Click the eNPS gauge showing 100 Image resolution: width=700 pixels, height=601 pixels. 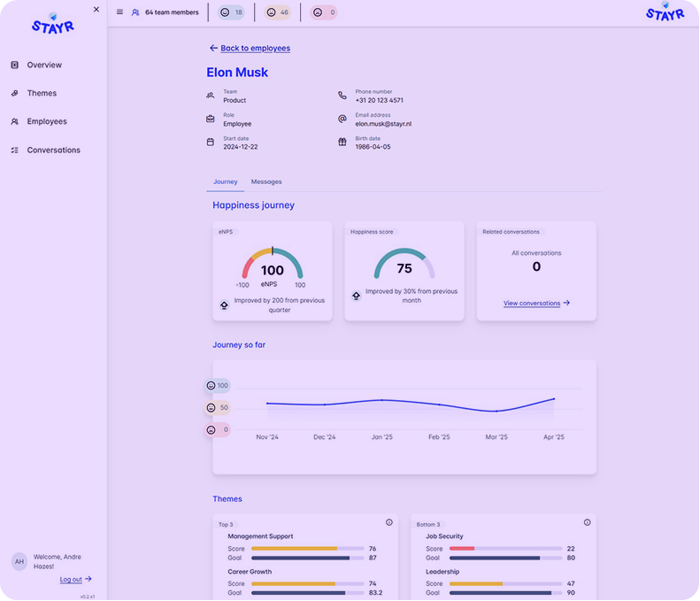tap(273, 265)
